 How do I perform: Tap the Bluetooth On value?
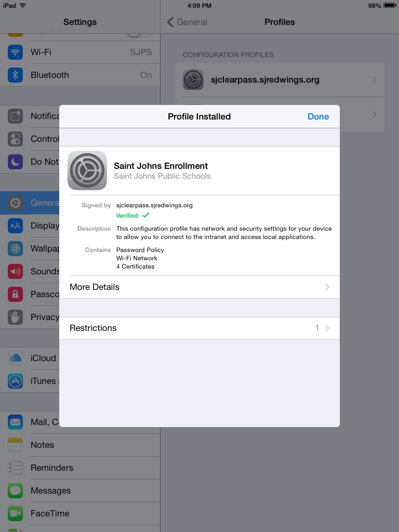(x=146, y=75)
